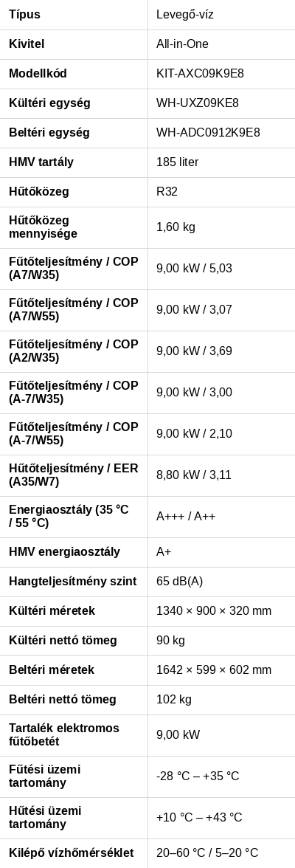Click the indoor unit value WH-ADC0912K9E8
This screenshot has width=295, height=868.
[x=208, y=133]
